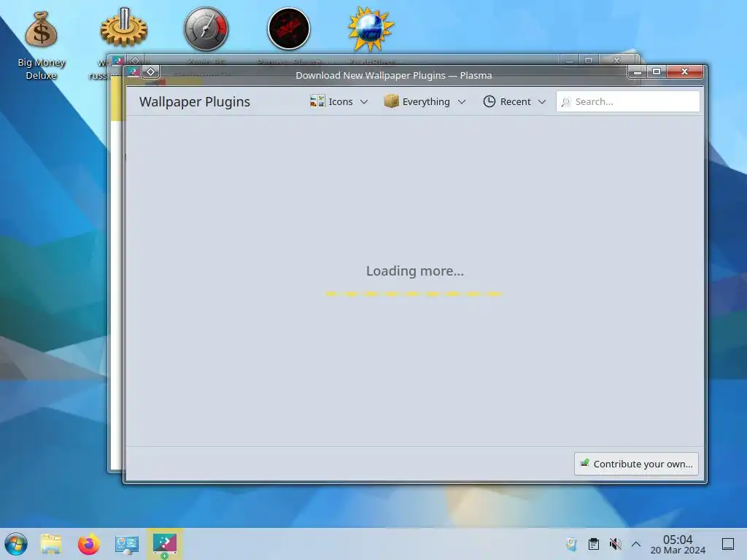This screenshot has width=747, height=560.
Task: Focus the Search field
Action: pyautogui.click(x=628, y=101)
